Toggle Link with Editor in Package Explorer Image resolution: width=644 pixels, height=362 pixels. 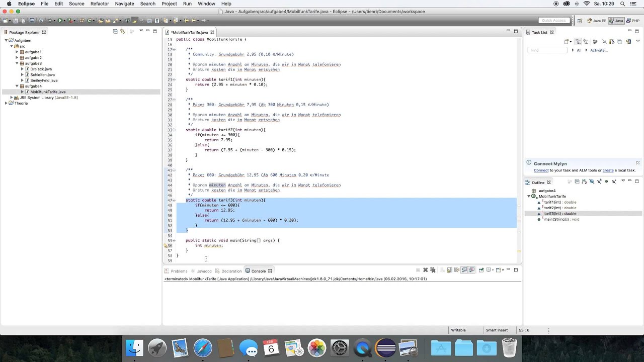pyautogui.click(x=122, y=32)
